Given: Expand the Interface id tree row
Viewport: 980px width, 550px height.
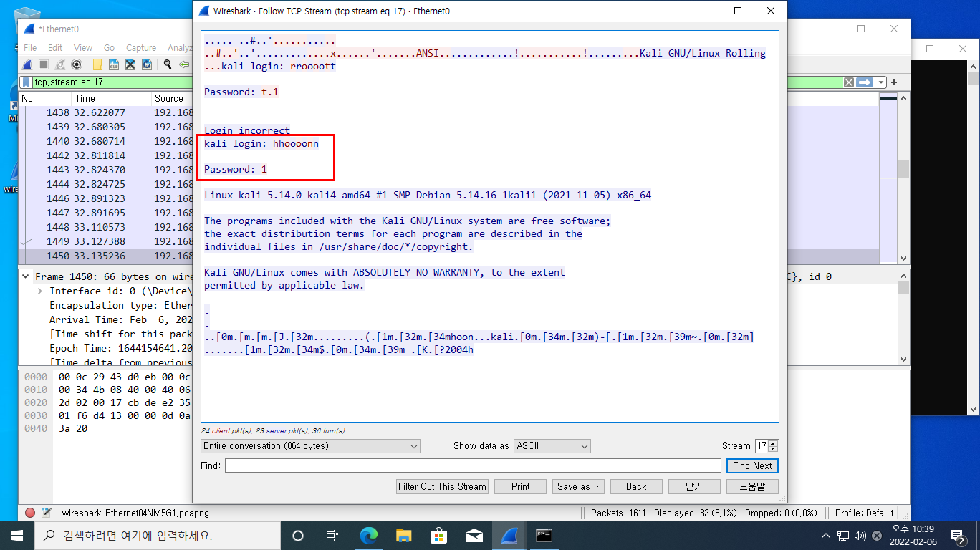Looking at the screenshot, I should click(40, 291).
